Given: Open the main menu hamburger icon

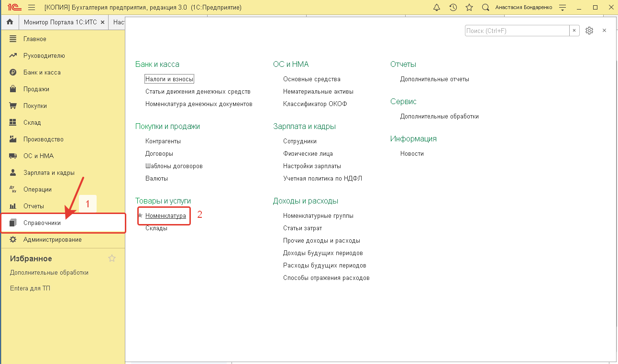Looking at the screenshot, I should (x=32, y=8).
